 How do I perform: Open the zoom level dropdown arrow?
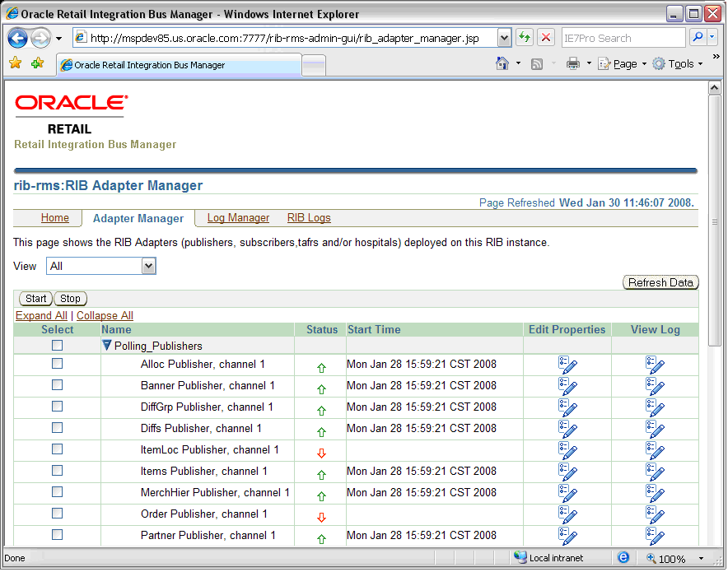coord(701,559)
